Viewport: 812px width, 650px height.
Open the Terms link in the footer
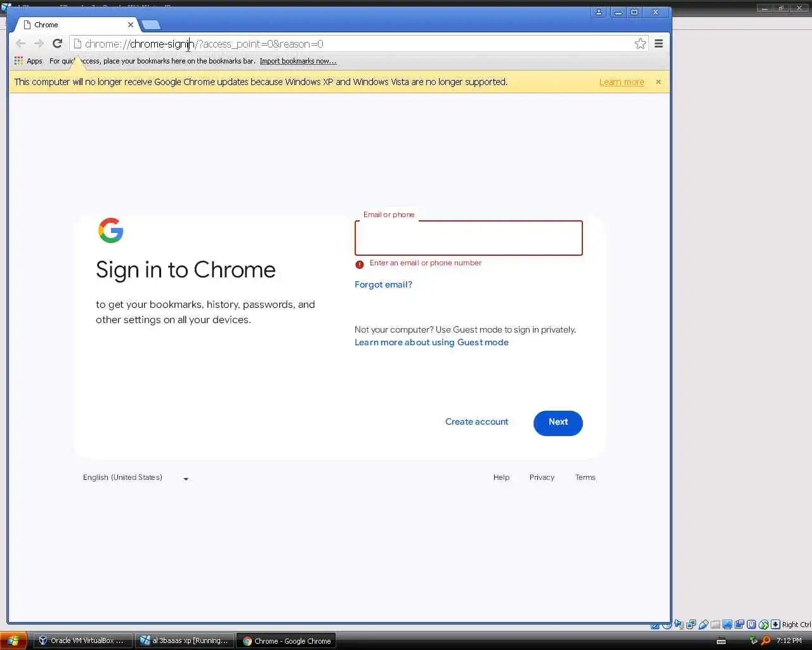[x=585, y=477]
